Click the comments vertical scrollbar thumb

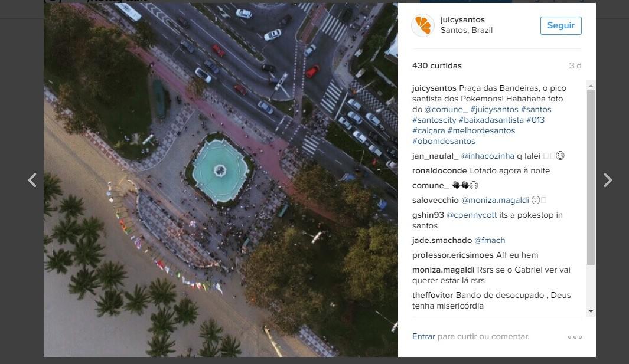591,177
